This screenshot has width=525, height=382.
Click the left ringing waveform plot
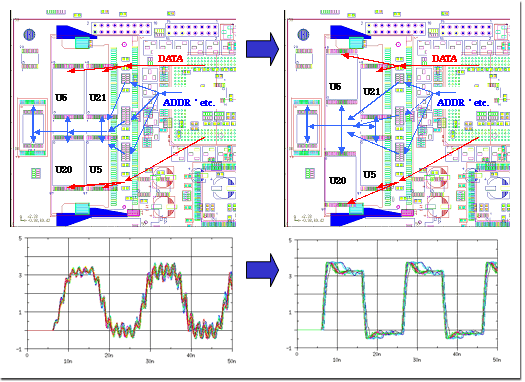[130, 294]
